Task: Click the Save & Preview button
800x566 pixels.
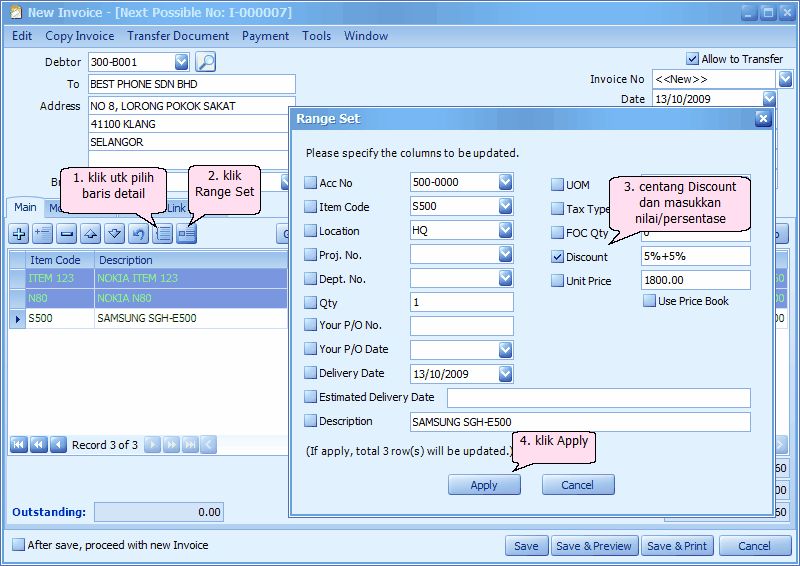Action: pos(594,546)
